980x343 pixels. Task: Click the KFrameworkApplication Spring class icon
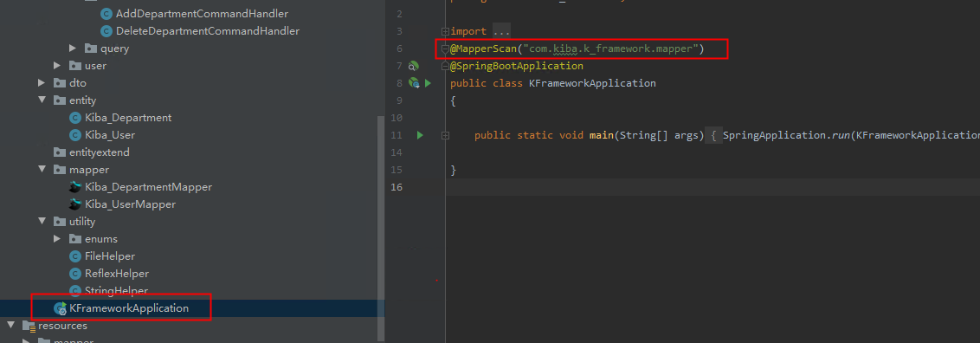[x=61, y=308]
